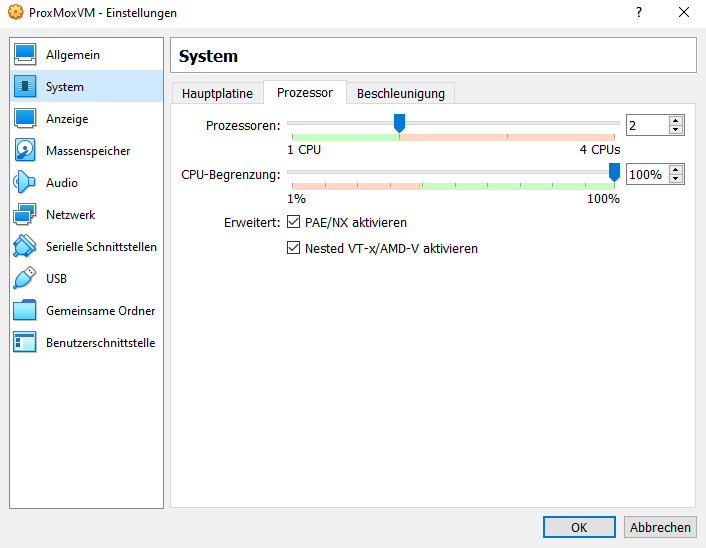Increase processor count with up arrow

[x=675, y=121]
